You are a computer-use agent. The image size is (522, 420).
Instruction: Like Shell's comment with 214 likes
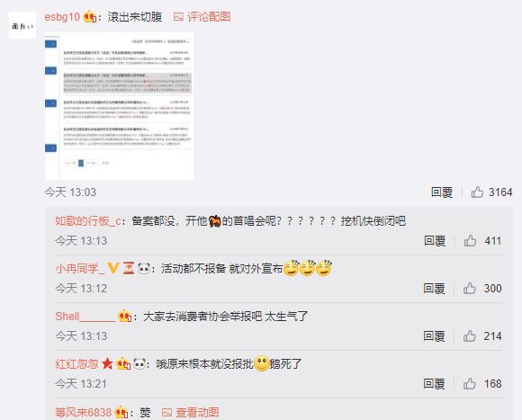click(470, 336)
